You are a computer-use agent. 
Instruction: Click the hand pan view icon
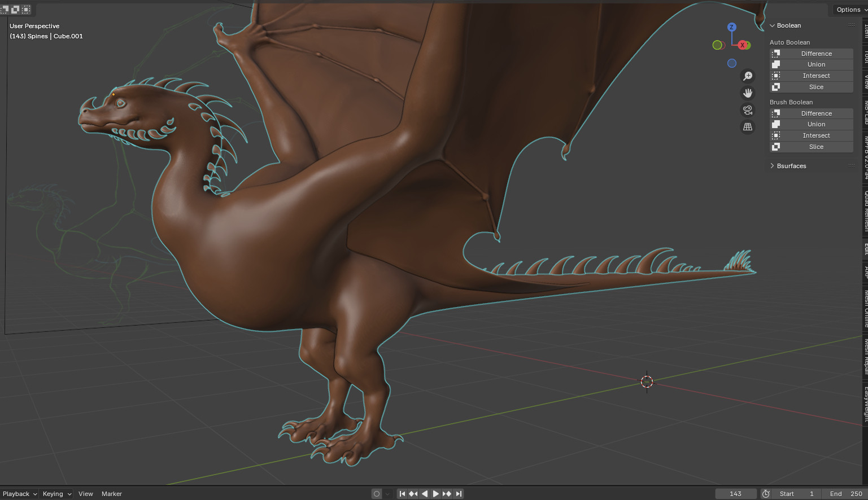(x=748, y=93)
